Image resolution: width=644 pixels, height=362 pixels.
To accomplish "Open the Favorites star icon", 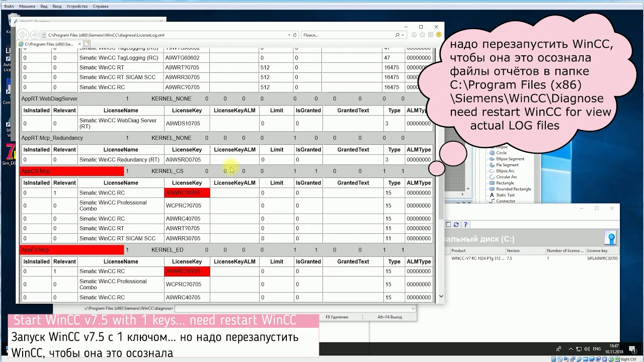I will 422,35.
